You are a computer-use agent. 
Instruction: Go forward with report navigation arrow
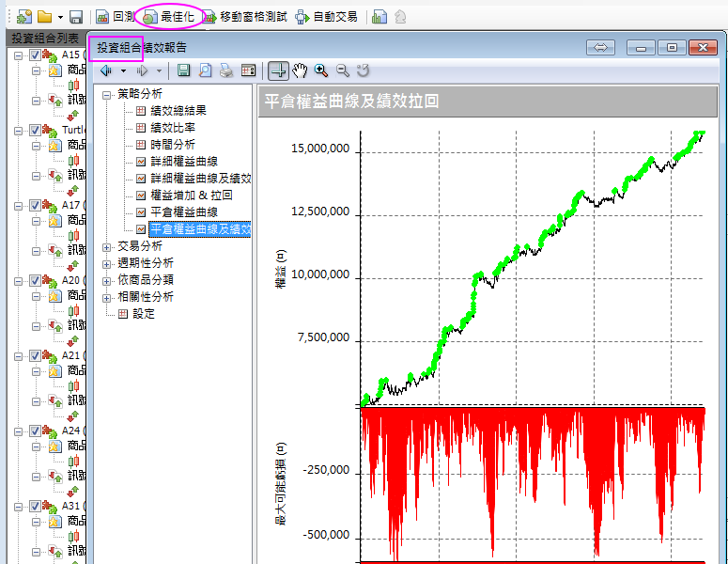click(142, 70)
